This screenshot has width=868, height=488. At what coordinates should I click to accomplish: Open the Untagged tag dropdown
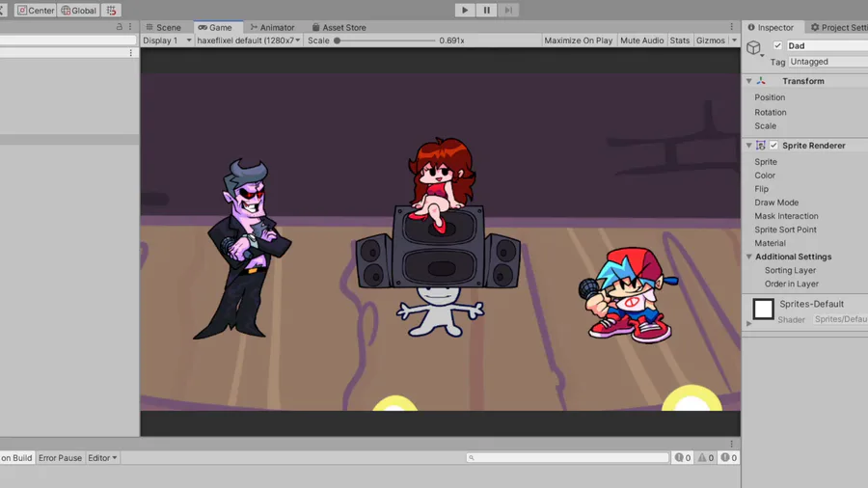pos(828,62)
